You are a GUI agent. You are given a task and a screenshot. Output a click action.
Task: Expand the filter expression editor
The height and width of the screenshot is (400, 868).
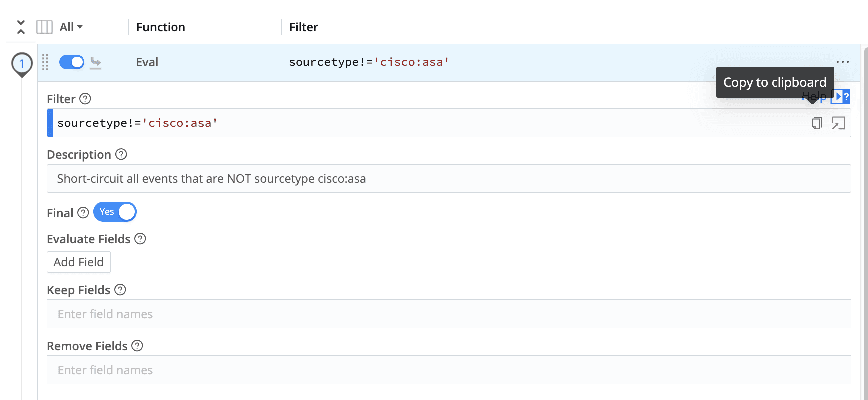tap(838, 123)
